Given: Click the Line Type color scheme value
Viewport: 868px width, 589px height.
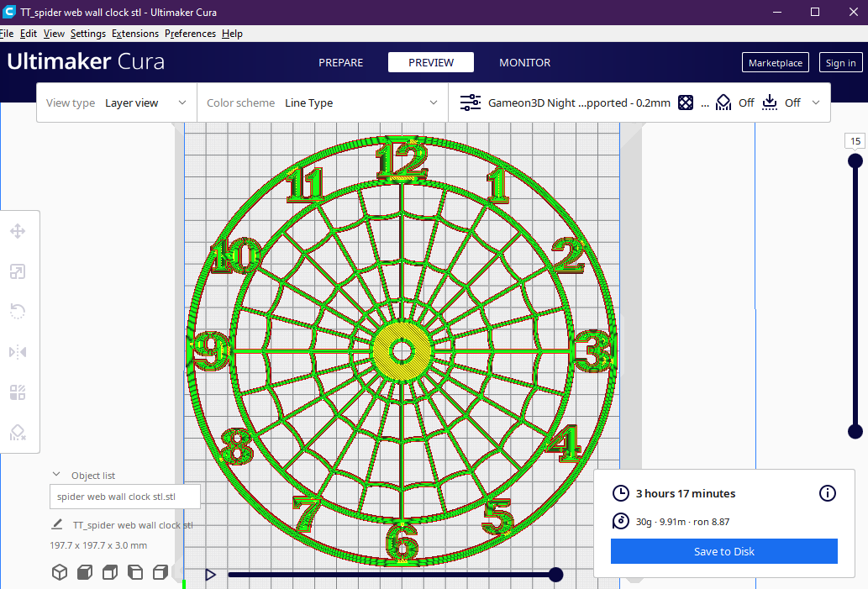Looking at the screenshot, I should coord(309,103).
